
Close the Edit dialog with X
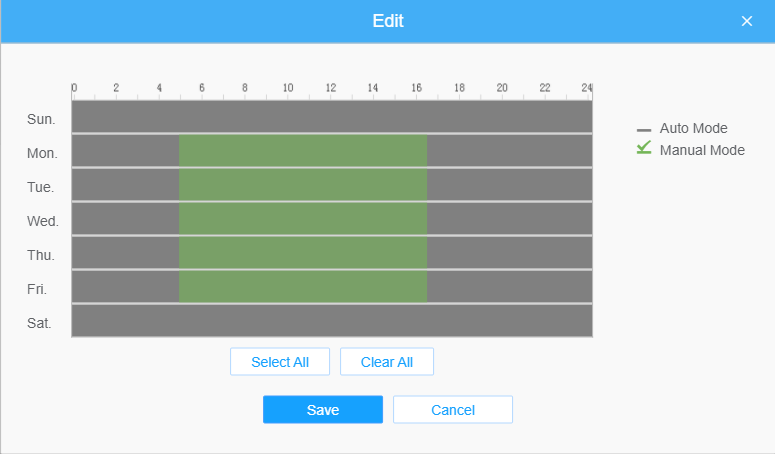tap(746, 21)
